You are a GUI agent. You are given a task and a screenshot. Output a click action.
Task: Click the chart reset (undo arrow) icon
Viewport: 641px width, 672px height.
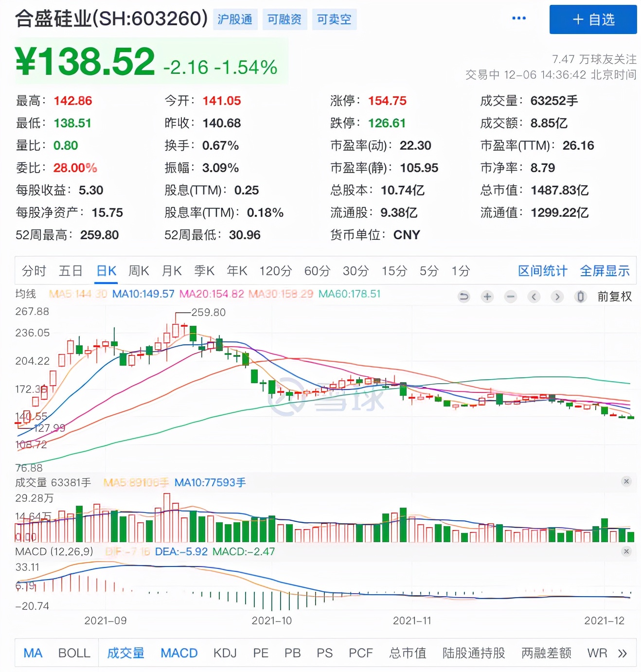(x=464, y=296)
